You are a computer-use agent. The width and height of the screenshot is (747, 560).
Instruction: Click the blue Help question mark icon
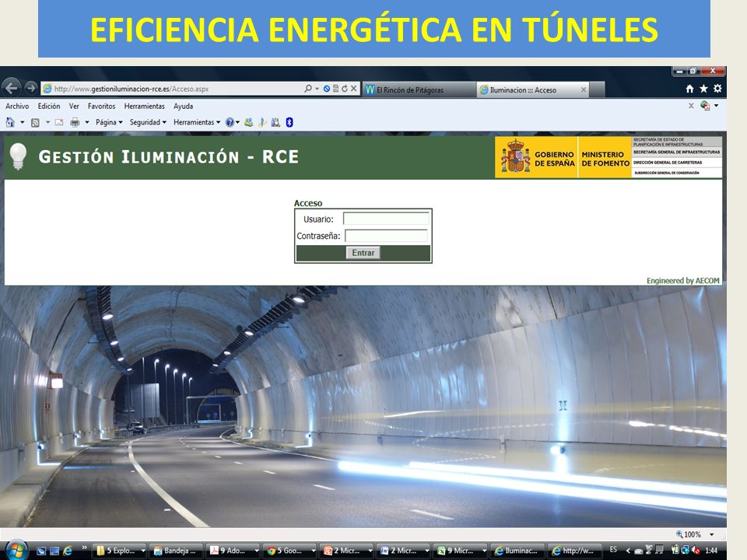click(230, 122)
